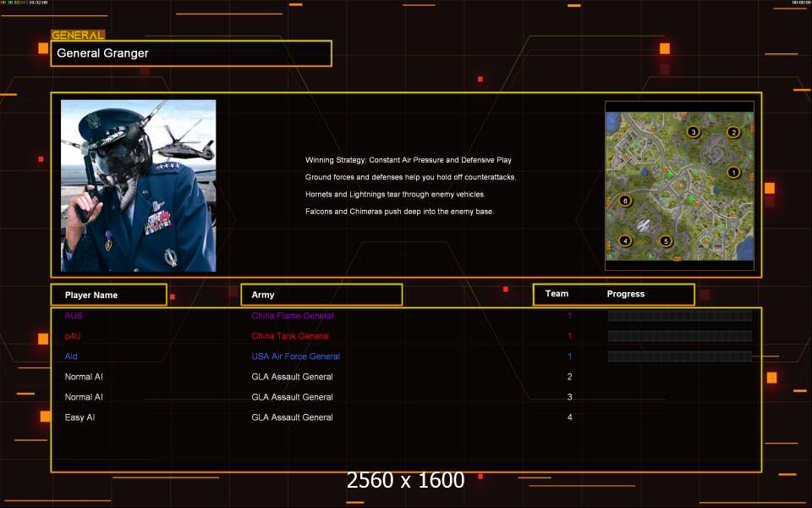The image size is (812, 508).
Task: Click start position marker 2 on minimap
Action: [733, 132]
